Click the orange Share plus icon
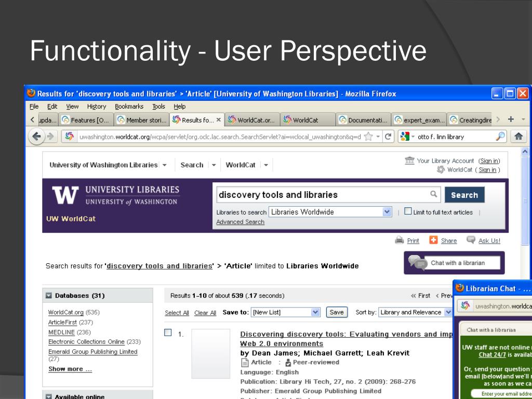This screenshot has width=532, height=399. 433,240
